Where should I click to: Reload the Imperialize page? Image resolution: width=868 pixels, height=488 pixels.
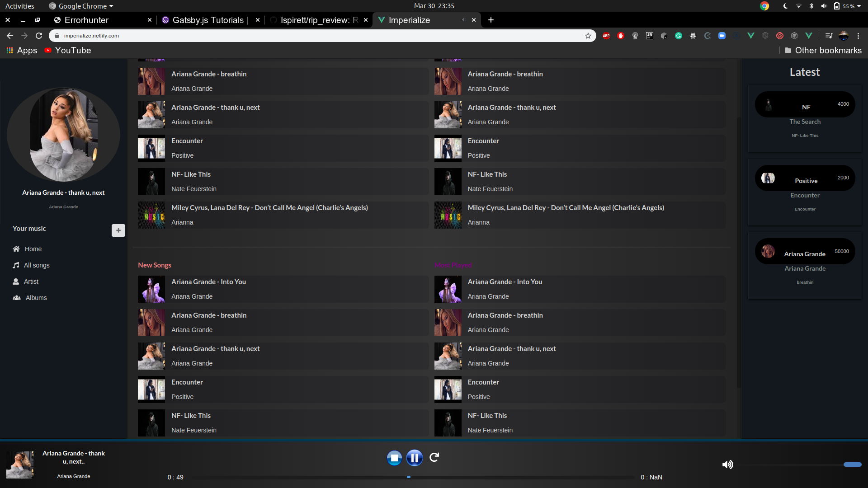point(39,36)
